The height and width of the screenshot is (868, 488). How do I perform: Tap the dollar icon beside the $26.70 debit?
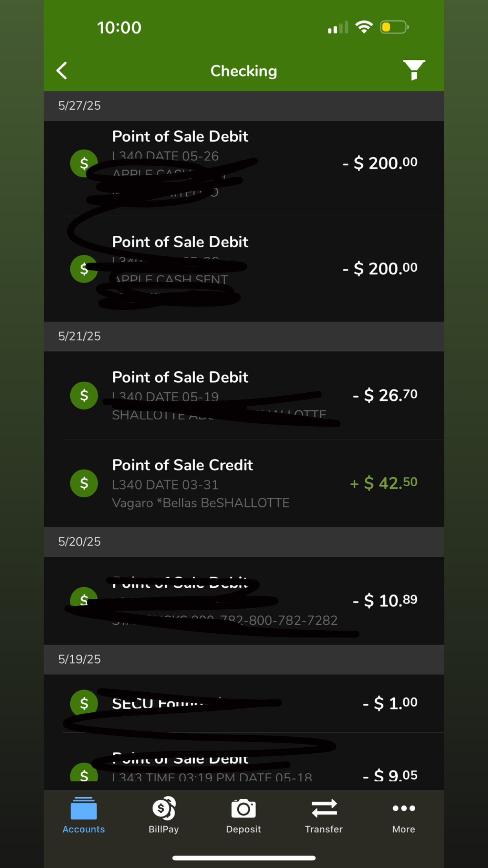point(84,395)
